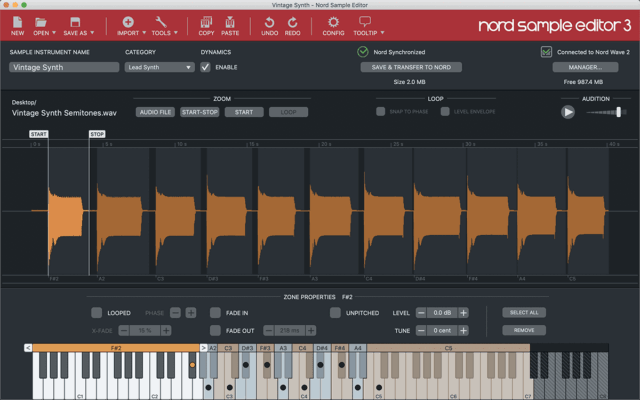640x400 pixels.
Task: Select the C3 zone bar
Action: tap(228, 348)
